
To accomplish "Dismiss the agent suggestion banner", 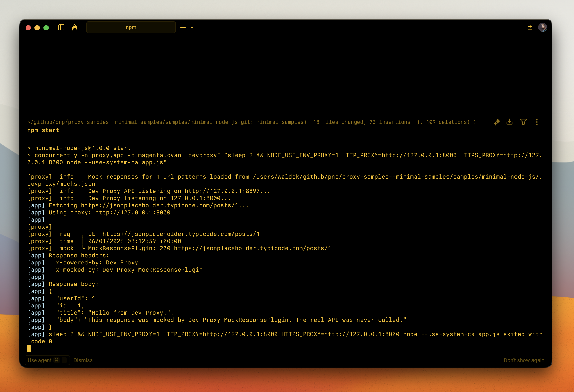I will click(x=83, y=360).
